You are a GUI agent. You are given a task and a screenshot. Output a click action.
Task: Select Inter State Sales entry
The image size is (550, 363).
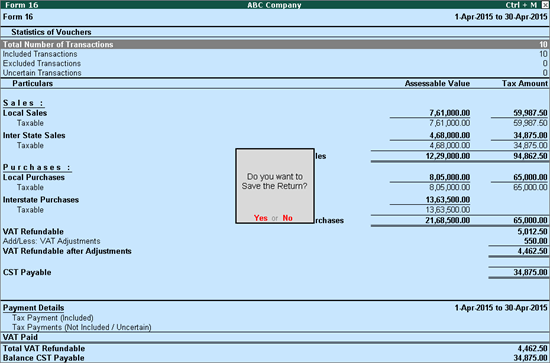click(34, 135)
